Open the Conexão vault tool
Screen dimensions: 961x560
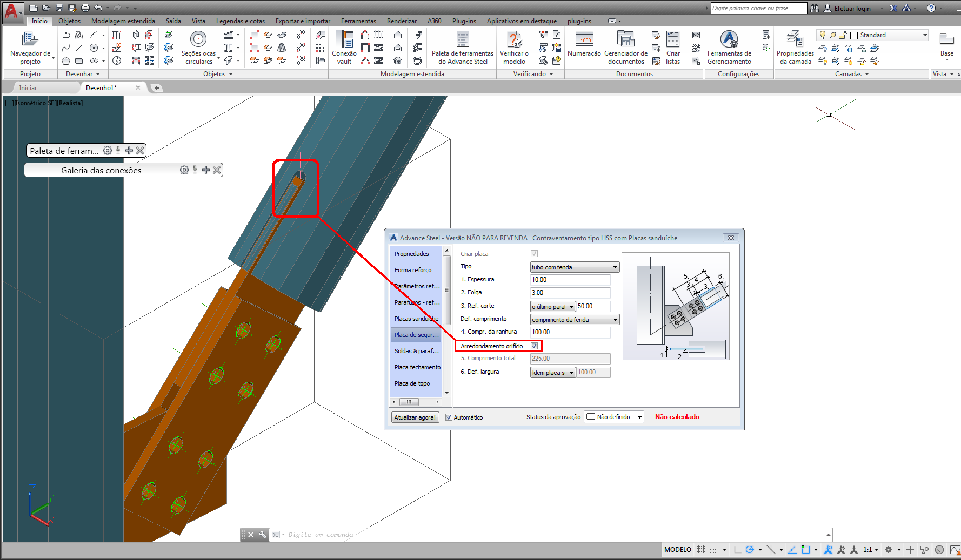[x=344, y=48]
